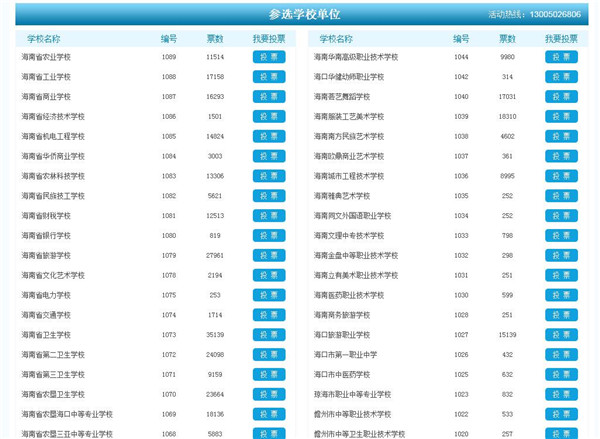Click 投票 for 海南省农垦卫生学校
This screenshot has width=600, height=439.
(x=269, y=394)
